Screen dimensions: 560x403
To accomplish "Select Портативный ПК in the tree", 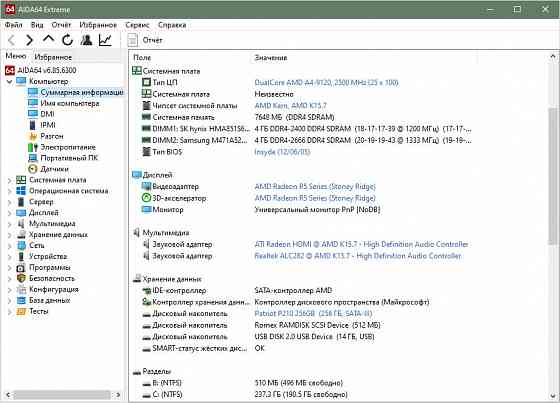I will click(x=69, y=158).
